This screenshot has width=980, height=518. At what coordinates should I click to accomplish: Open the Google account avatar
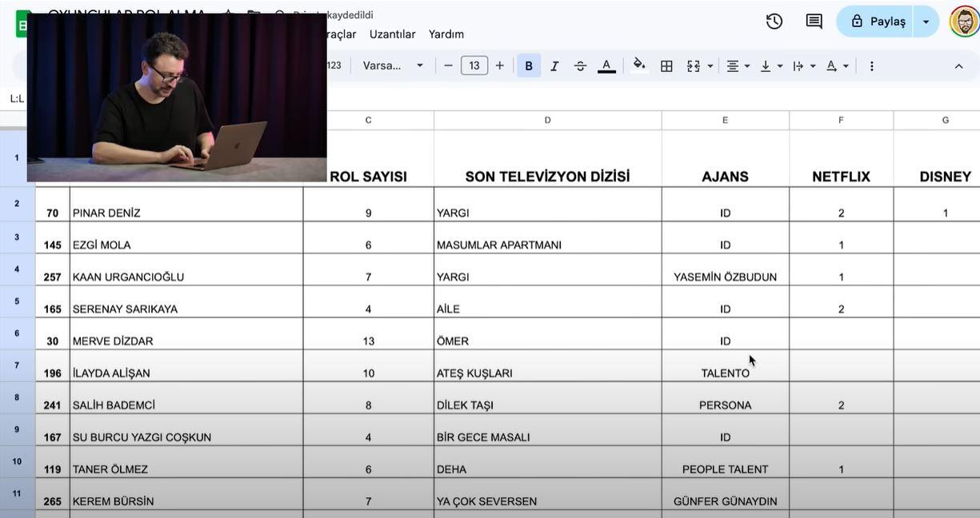click(x=964, y=22)
